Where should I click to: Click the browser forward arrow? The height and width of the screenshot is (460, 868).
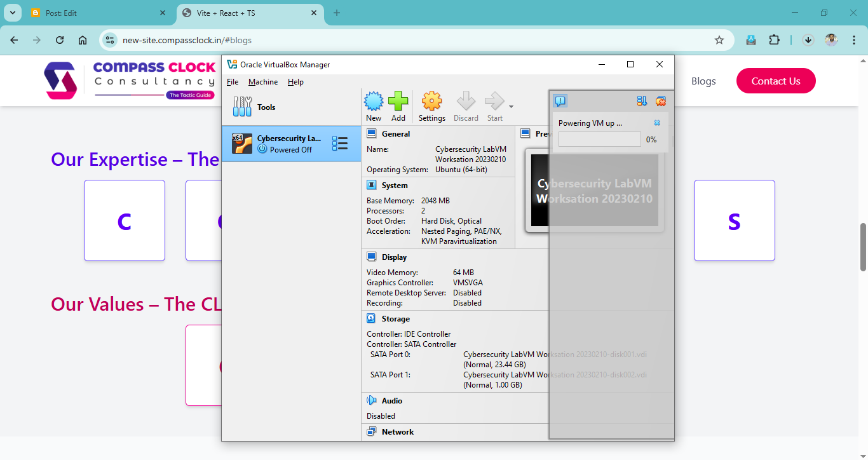click(37, 40)
